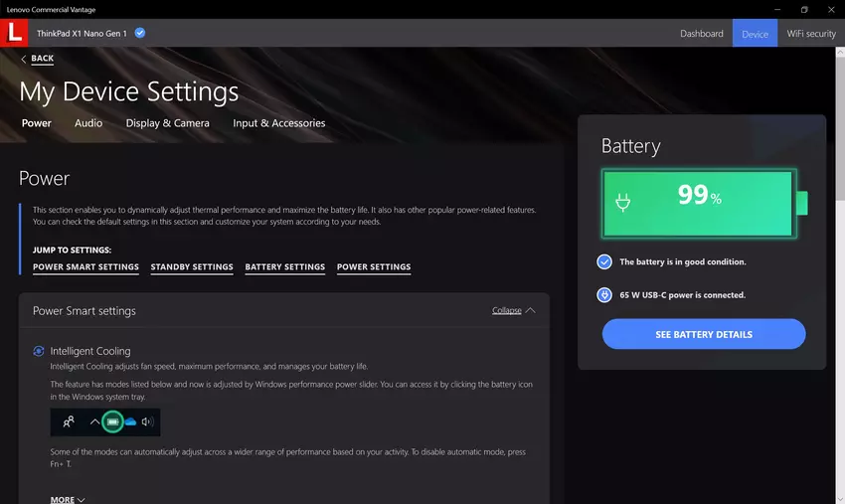The height and width of the screenshot is (504, 845).
Task: Click the red Lenovo logo icon
Action: 14,33
